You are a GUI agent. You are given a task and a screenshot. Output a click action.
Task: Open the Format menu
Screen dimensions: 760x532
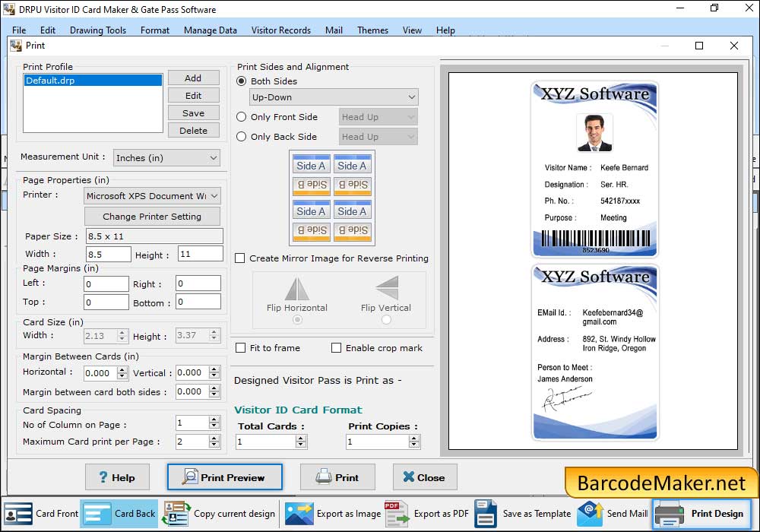[155, 30]
